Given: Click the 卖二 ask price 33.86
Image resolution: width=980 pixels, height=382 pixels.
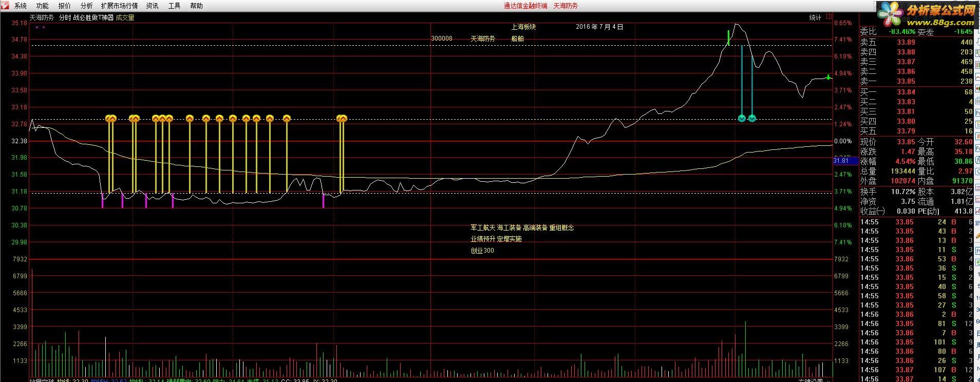Looking at the screenshot, I should coord(906,71).
